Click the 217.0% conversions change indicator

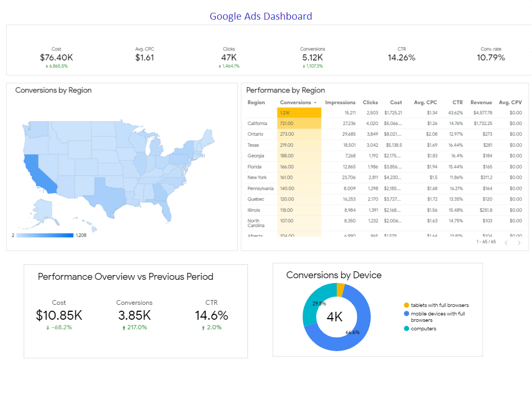click(x=135, y=327)
